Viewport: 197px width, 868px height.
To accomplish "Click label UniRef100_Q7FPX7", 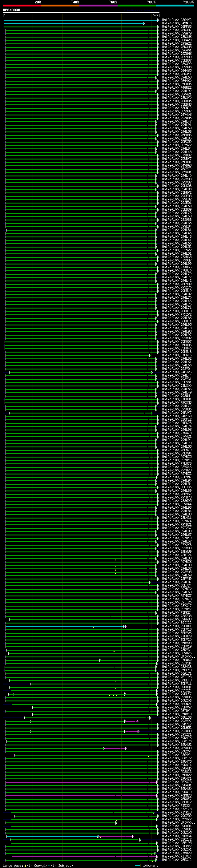I will click(x=177, y=846).
